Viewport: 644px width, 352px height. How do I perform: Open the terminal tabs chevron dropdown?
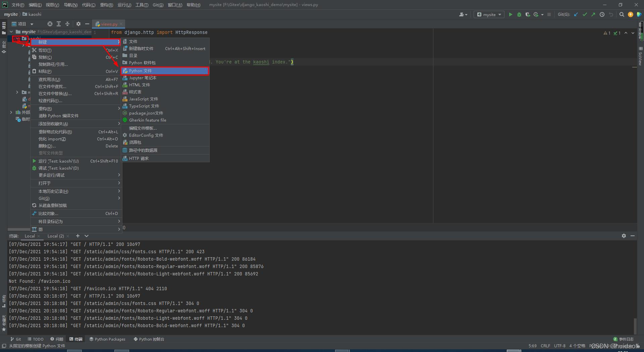point(87,236)
